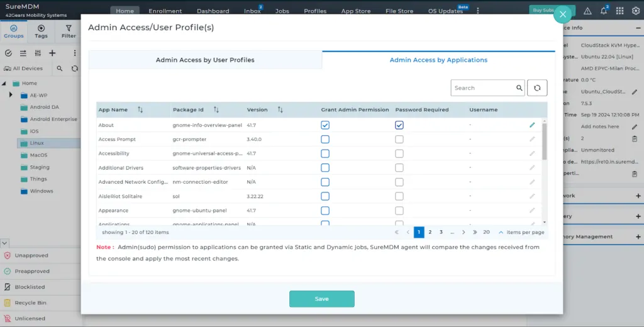Viewport: 644px width, 327px height.
Task: Expand the Memory Management section plus
Action: tap(638, 236)
